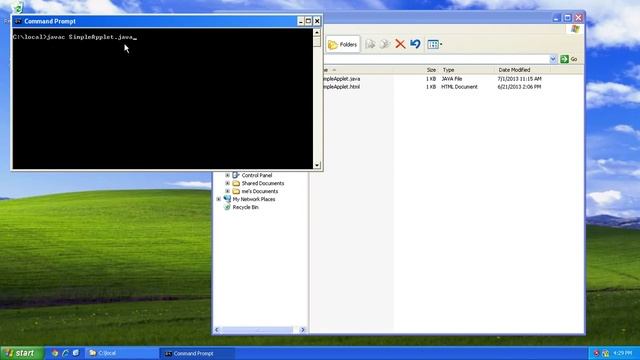Viewport: 640px width, 360px height.
Task: Click the blue Undo arrow icon
Action: [415, 44]
